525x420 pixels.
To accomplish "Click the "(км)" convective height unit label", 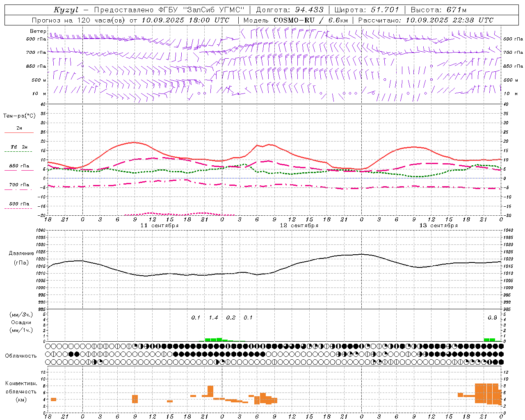I will [x=21, y=399].
